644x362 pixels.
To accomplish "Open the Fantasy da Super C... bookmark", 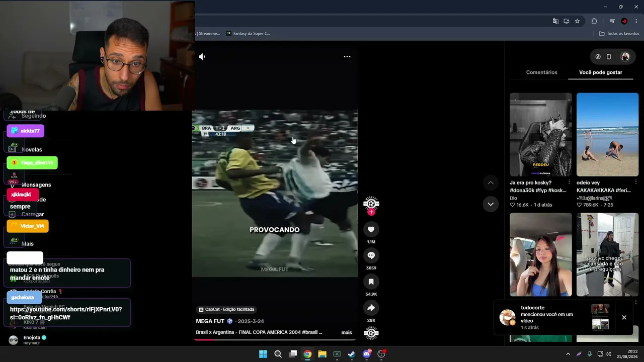I will [x=248, y=34].
